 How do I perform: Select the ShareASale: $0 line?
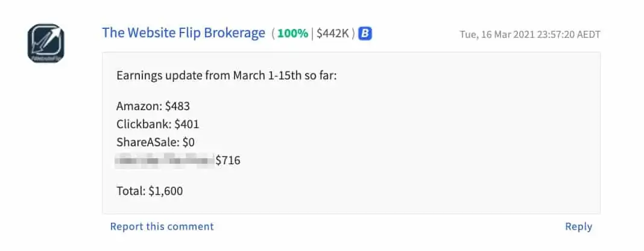click(x=155, y=142)
